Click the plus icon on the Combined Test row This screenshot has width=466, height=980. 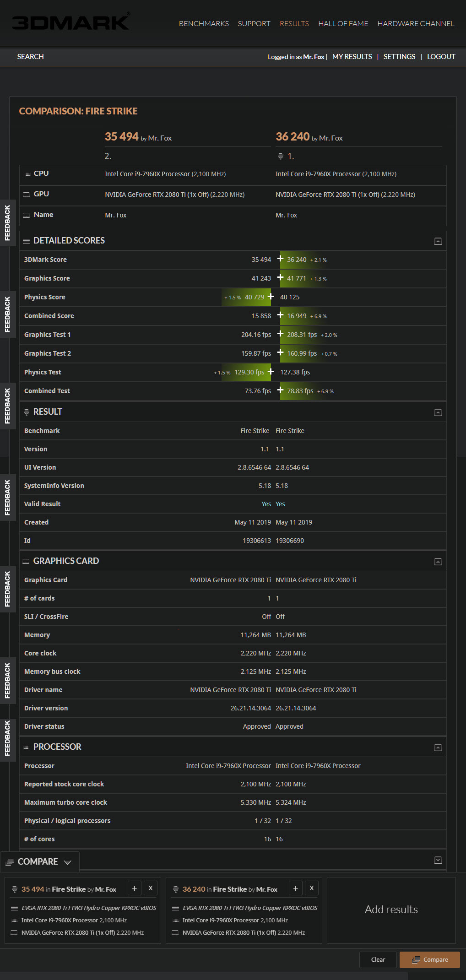point(281,390)
